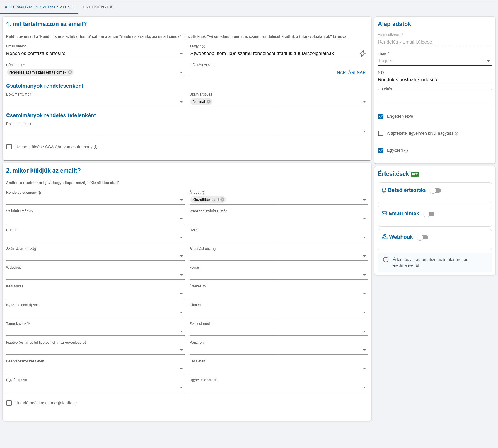Click into the Leírás text area

pos(435,98)
